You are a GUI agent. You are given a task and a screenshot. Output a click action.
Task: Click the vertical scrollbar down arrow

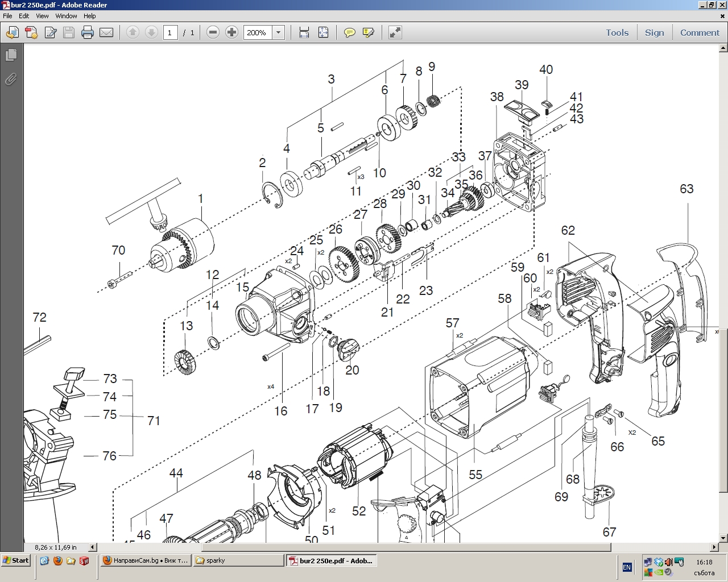[723, 538]
